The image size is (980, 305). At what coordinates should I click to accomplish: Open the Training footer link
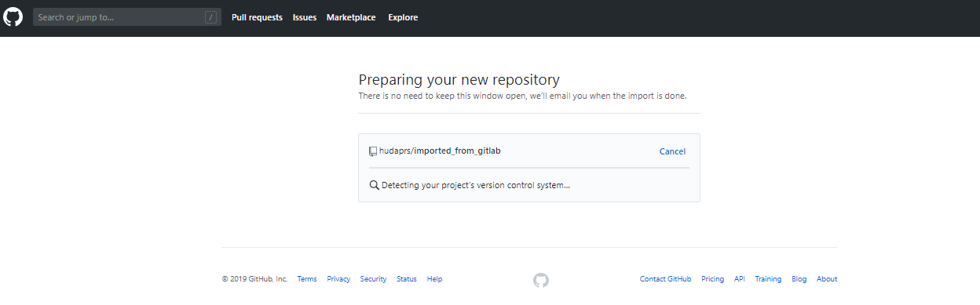[x=768, y=279]
